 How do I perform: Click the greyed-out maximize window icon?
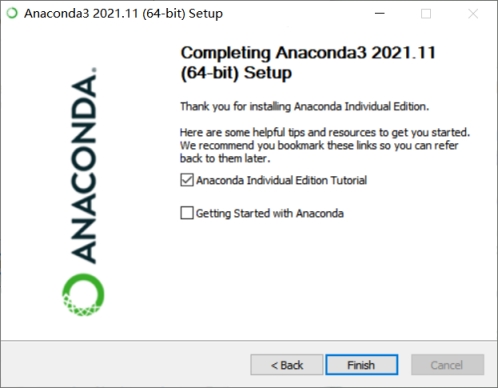coord(426,14)
